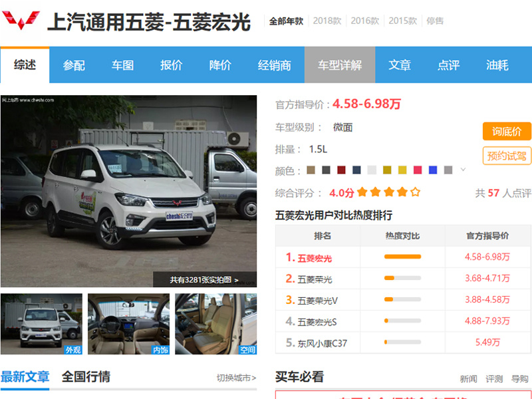Click the star rating icons
The width and height of the screenshot is (532, 399).
[x=389, y=192]
